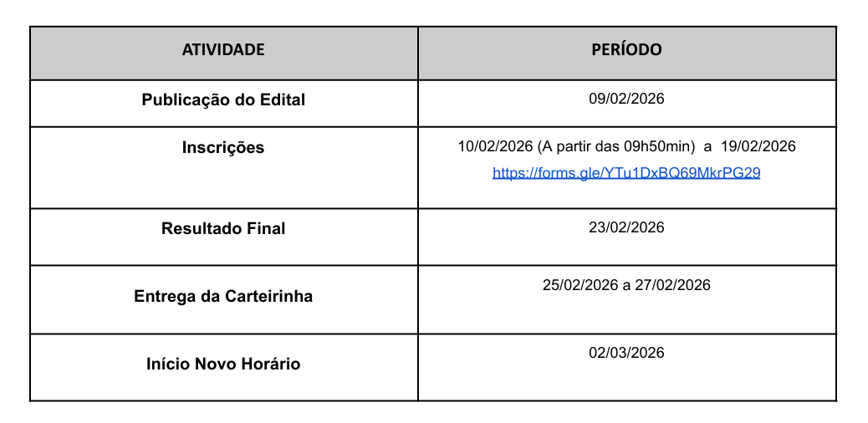The image size is (868, 423).
Task: Open the forms.gle registration link
Action: 626,173
